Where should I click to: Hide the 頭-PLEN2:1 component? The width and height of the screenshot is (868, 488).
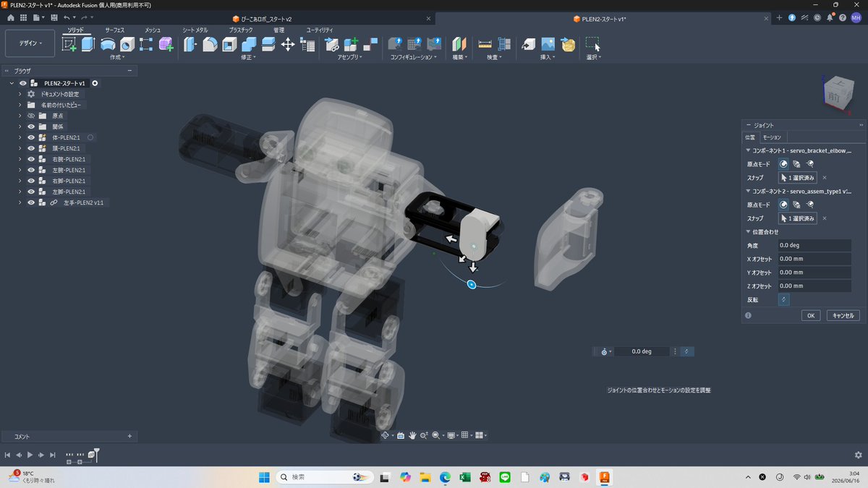pyautogui.click(x=31, y=148)
